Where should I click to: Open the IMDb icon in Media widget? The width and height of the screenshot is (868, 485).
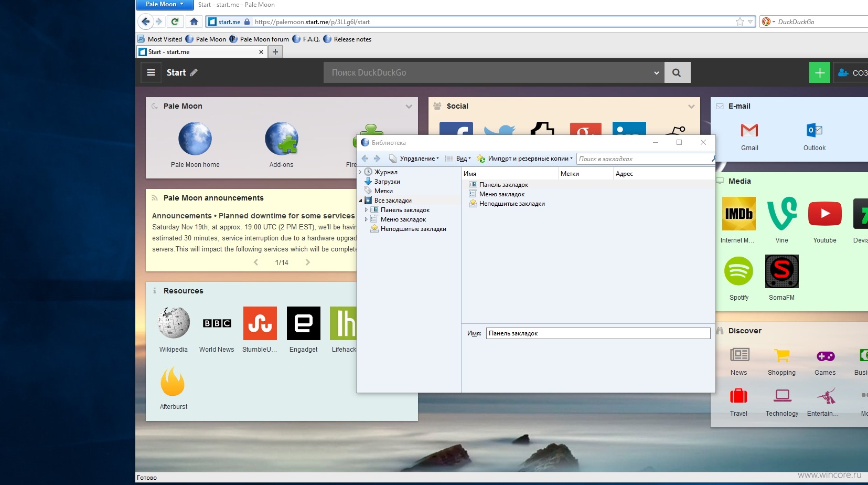739,214
